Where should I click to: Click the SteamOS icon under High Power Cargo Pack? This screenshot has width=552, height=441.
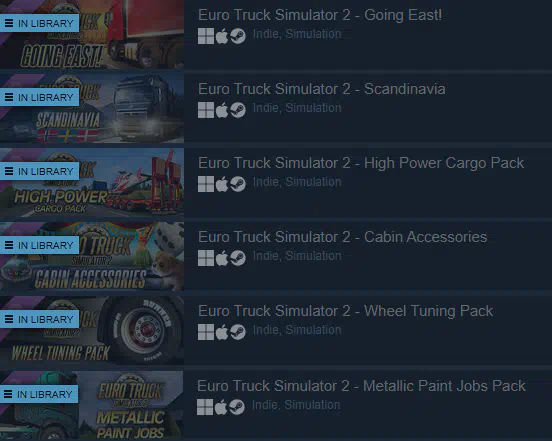click(238, 184)
